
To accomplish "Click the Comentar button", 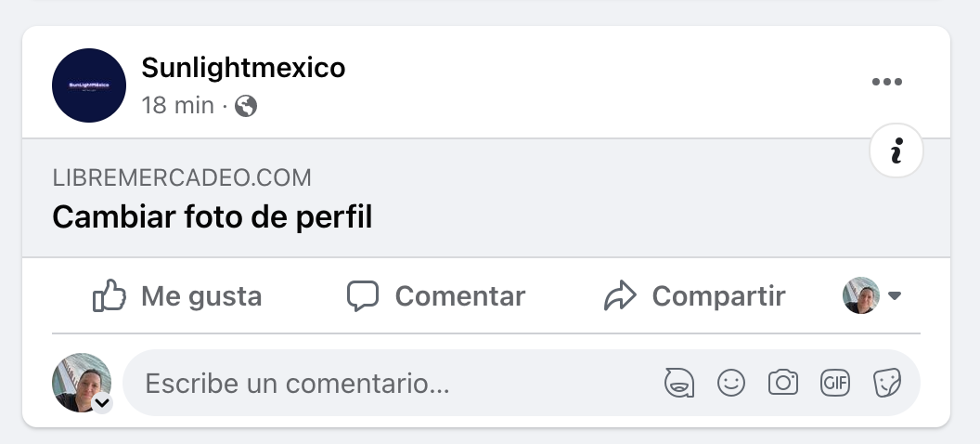I will coord(436,296).
